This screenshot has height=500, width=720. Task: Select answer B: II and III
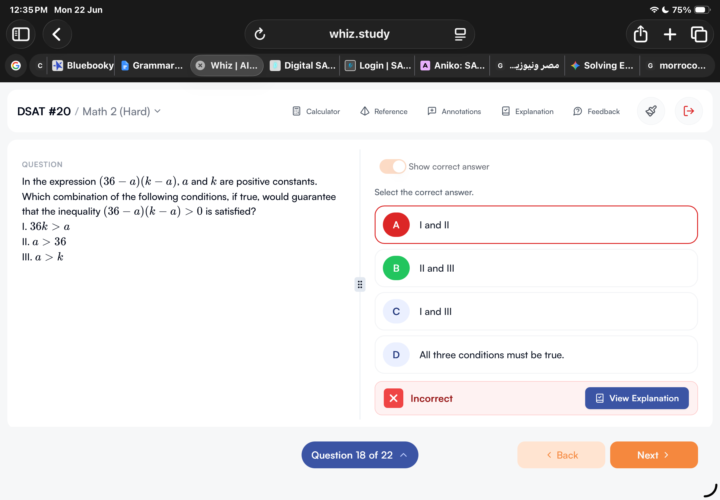point(536,268)
